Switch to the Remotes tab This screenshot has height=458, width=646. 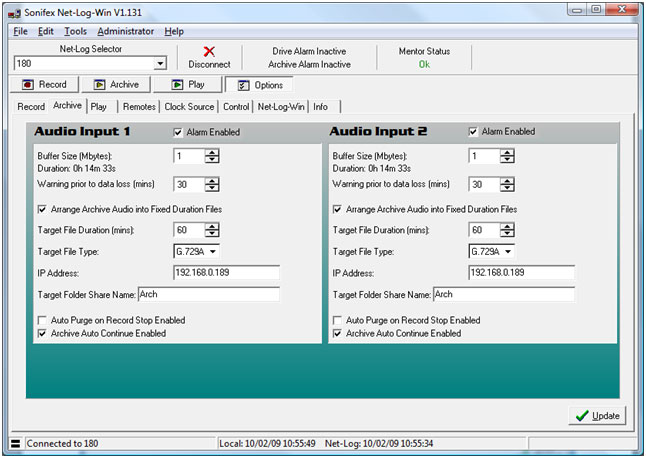139,107
